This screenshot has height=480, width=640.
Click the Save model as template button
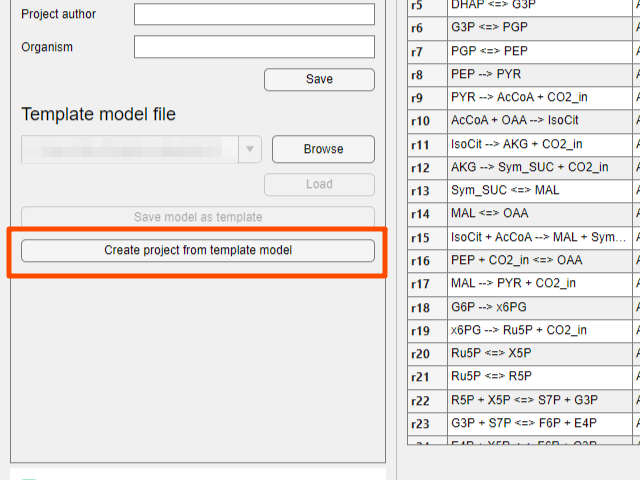[198, 217]
